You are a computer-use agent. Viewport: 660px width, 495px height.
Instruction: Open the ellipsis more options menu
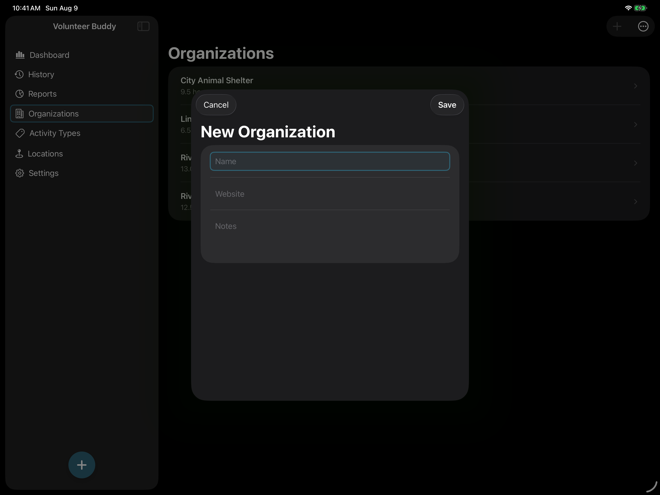[x=643, y=27]
